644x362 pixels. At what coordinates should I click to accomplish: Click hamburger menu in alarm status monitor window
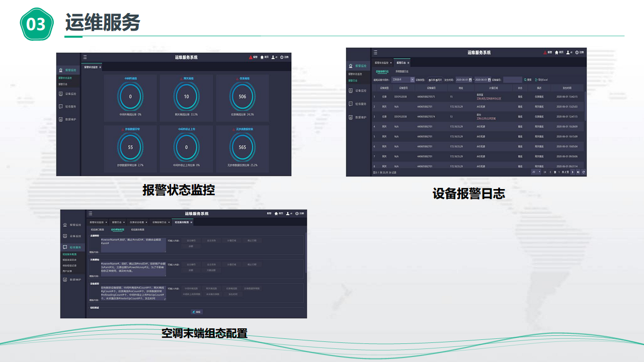85,57
